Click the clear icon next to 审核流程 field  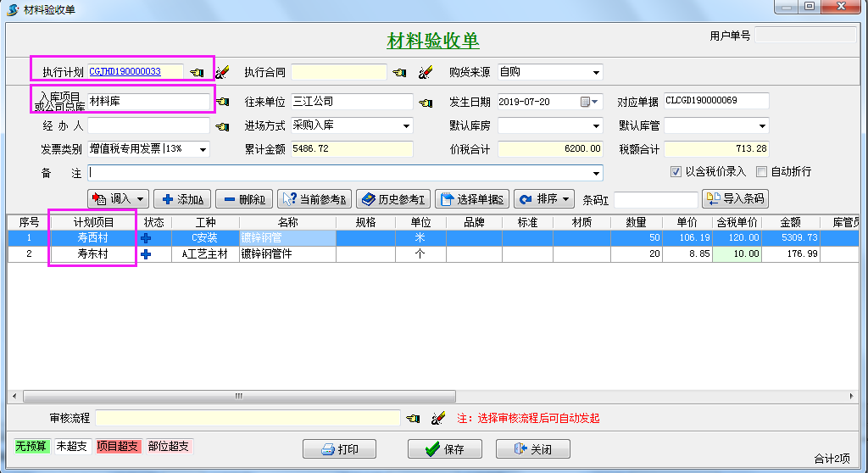438,418
